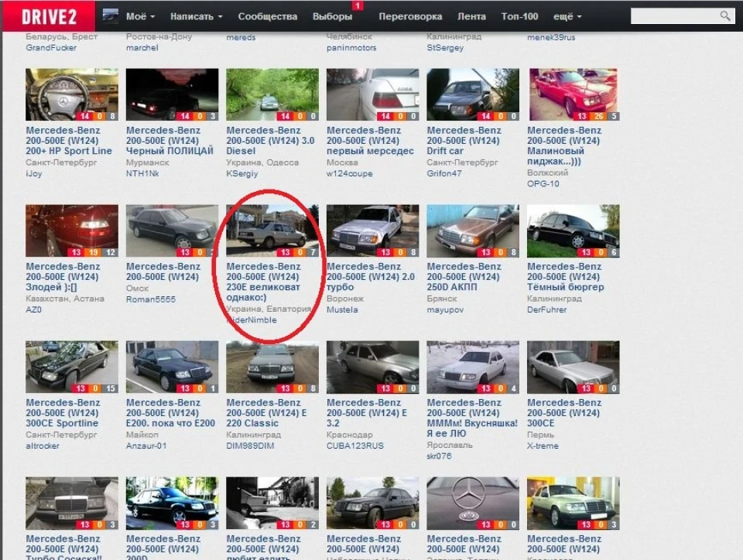Open the user avatar car icon
The height and width of the screenshot is (560, 743).
tap(111, 16)
